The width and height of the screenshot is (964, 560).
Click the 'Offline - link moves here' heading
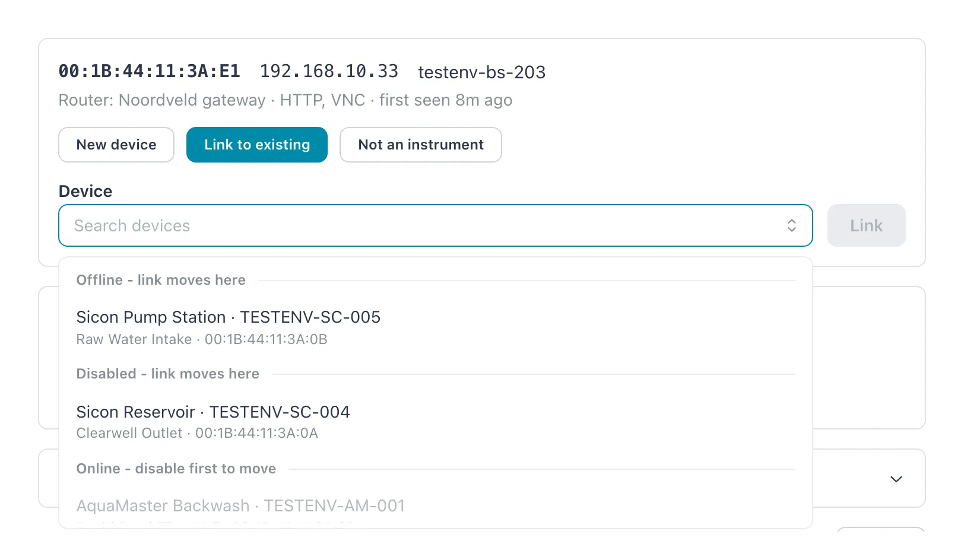161,280
